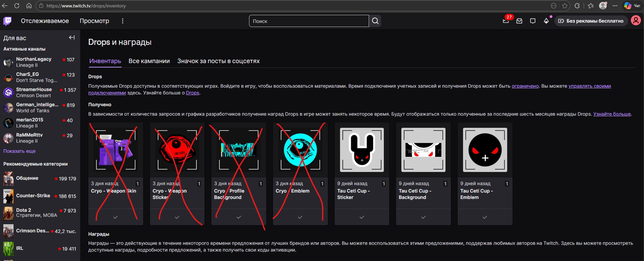Open Значок за посты в соцсетях tab
Viewport: 644px width, 261px height.
click(x=218, y=61)
